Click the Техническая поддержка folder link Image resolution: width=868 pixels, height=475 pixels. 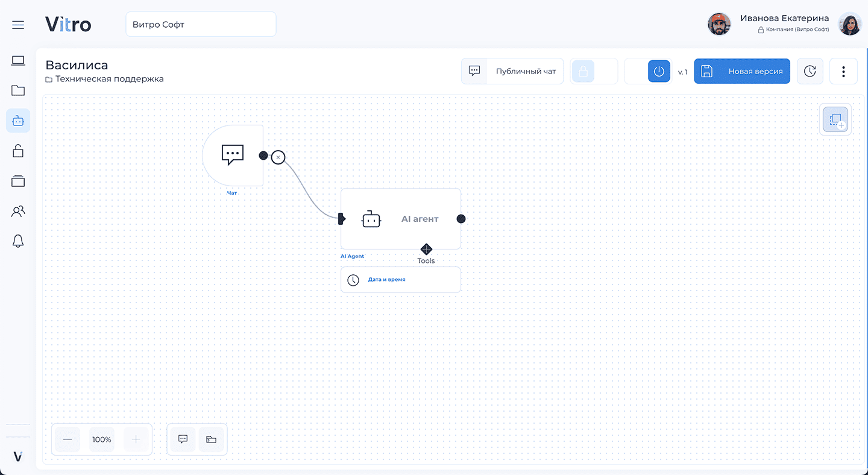[x=109, y=79]
